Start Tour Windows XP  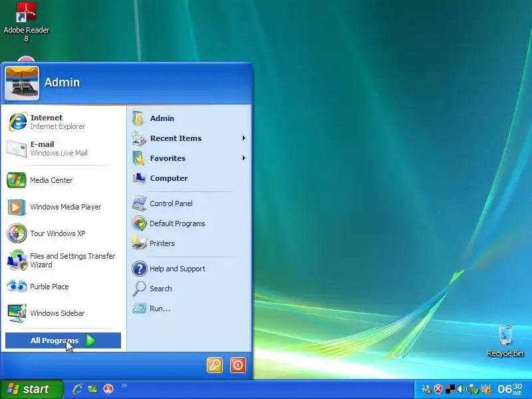point(63,233)
